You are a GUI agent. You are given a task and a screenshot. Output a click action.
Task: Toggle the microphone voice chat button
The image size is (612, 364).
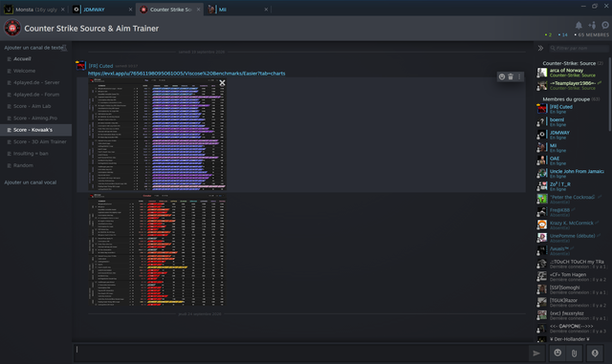coord(595,353)
